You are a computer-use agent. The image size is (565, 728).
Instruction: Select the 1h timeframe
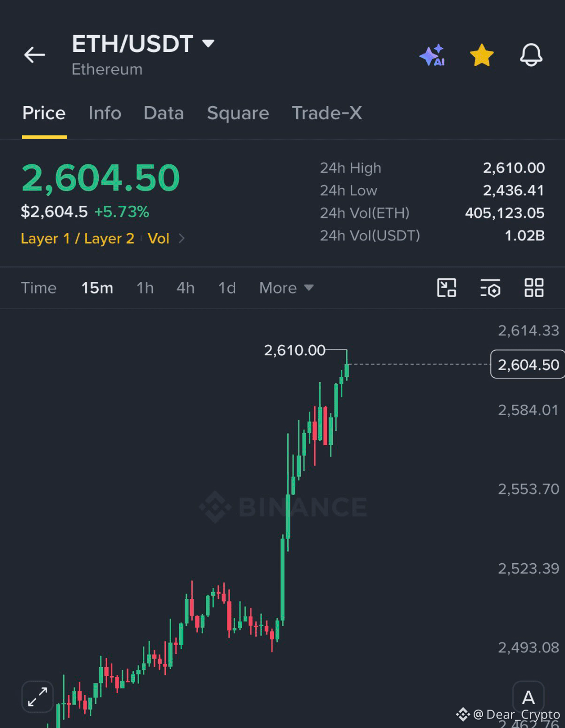point(145,288)
